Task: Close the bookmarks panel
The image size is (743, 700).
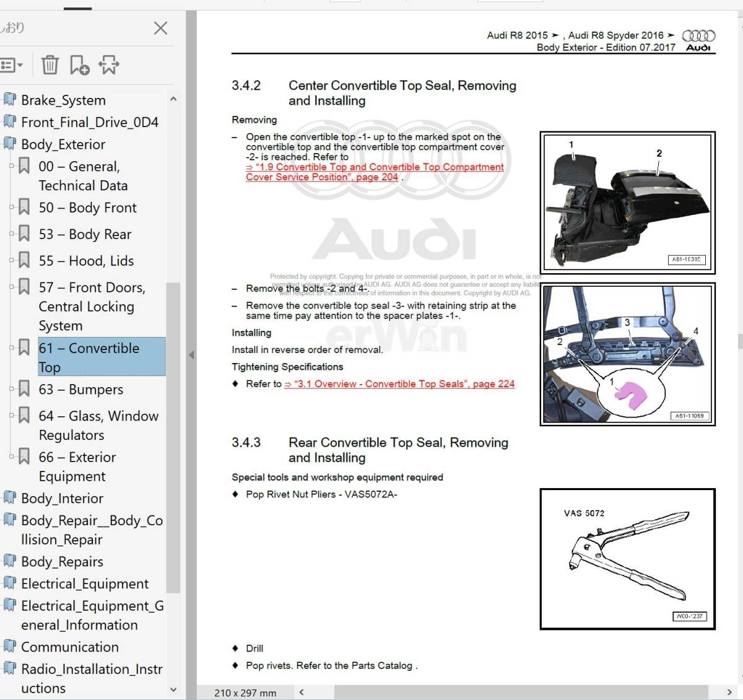Action: 160,28
